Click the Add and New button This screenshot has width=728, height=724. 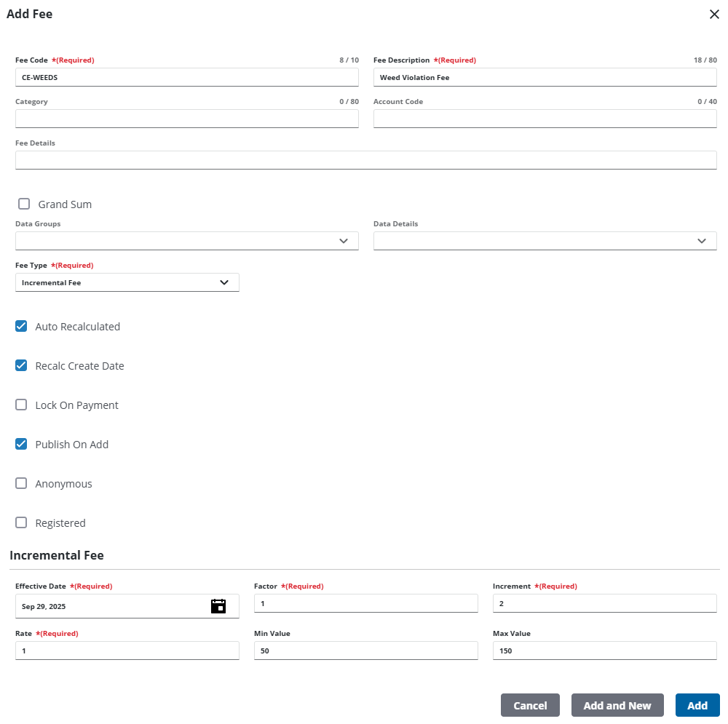tap(617, 706)
